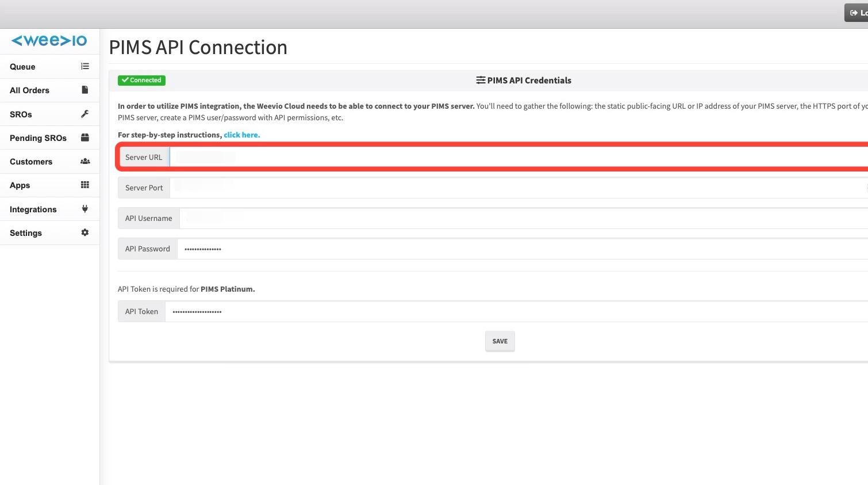Focus the Server Port input field
The height and width of the screenshot is (485, 868).
(x=519, y=188)
